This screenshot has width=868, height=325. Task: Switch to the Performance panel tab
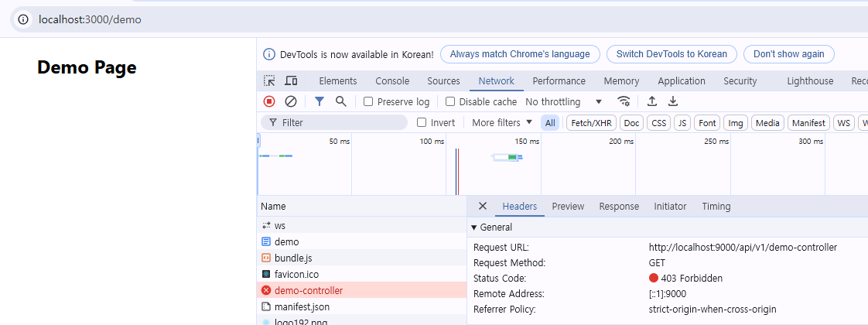[559, 80]
